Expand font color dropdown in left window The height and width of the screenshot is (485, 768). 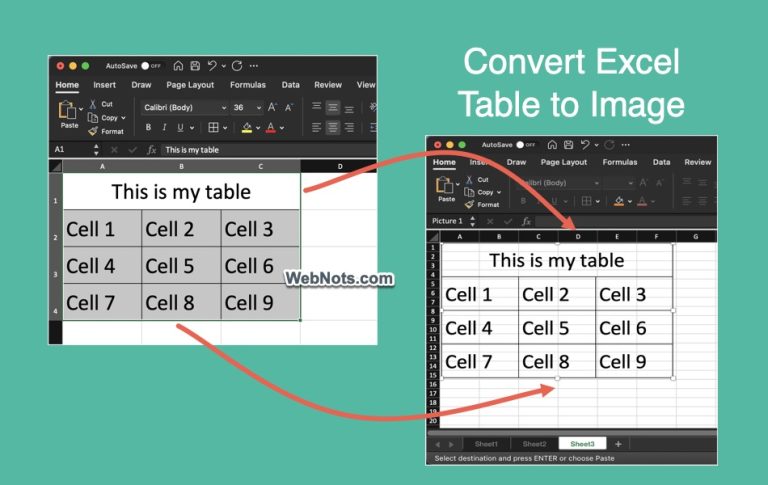(x=282, y=128)
